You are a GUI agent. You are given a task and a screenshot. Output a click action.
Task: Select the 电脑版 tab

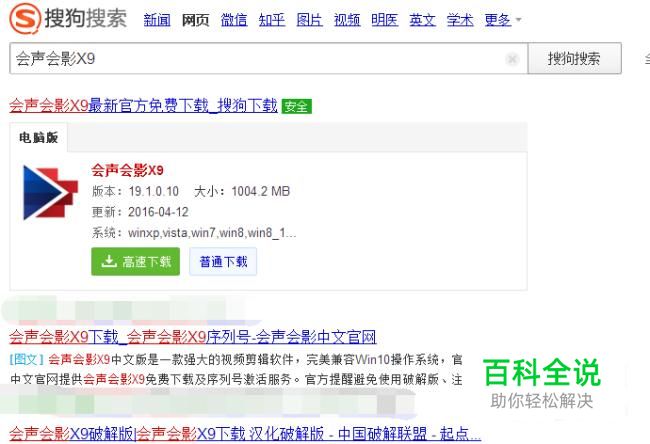coord(39,138)
